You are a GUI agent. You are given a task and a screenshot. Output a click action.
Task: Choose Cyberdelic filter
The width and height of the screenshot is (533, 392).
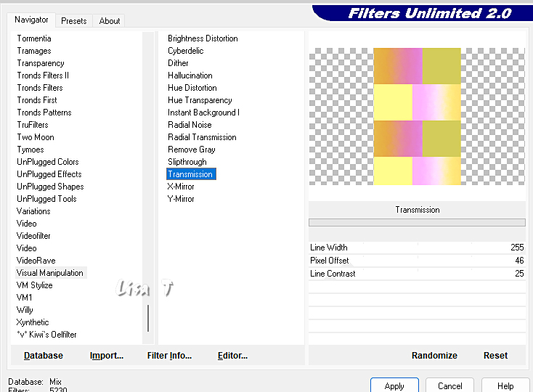[x=186, y=51]
